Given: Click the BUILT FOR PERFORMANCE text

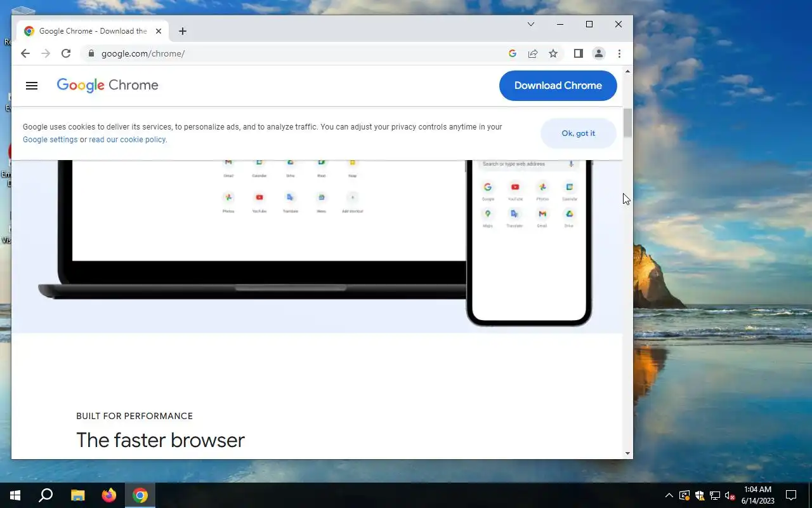Looking at the screenshot, I should coord(134,416).
